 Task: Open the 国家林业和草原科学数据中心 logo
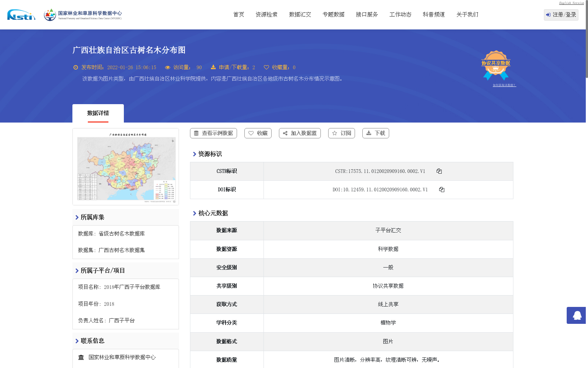[x=83, y=15]
